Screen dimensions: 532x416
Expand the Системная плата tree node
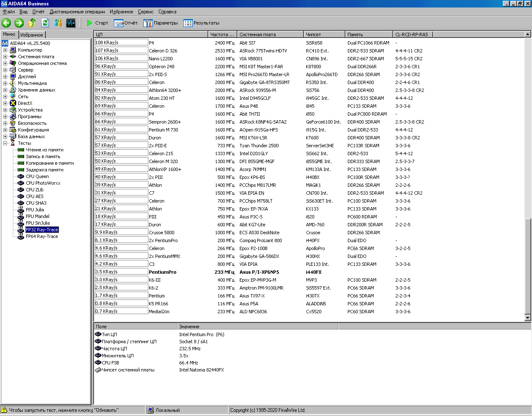pos(5,57)
